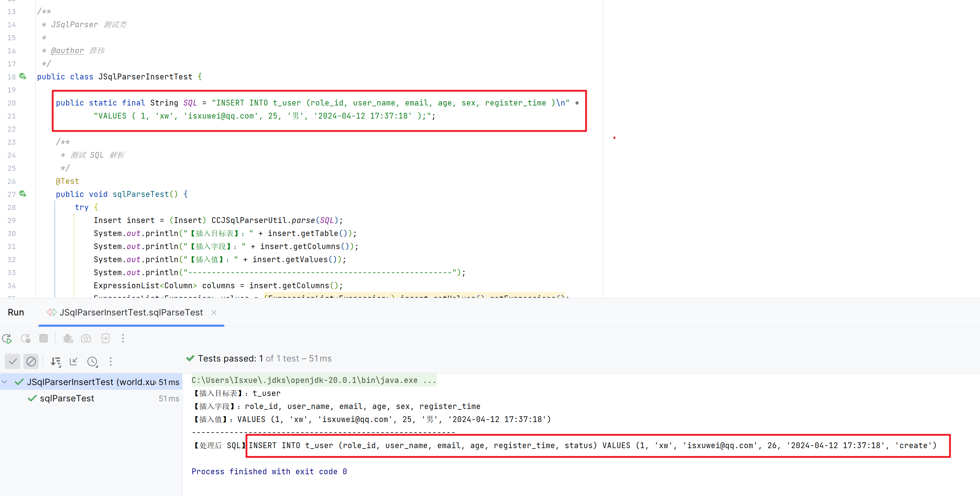
Task: Select sqlParseTest in test results tree
Action: (x=67, y=398)
